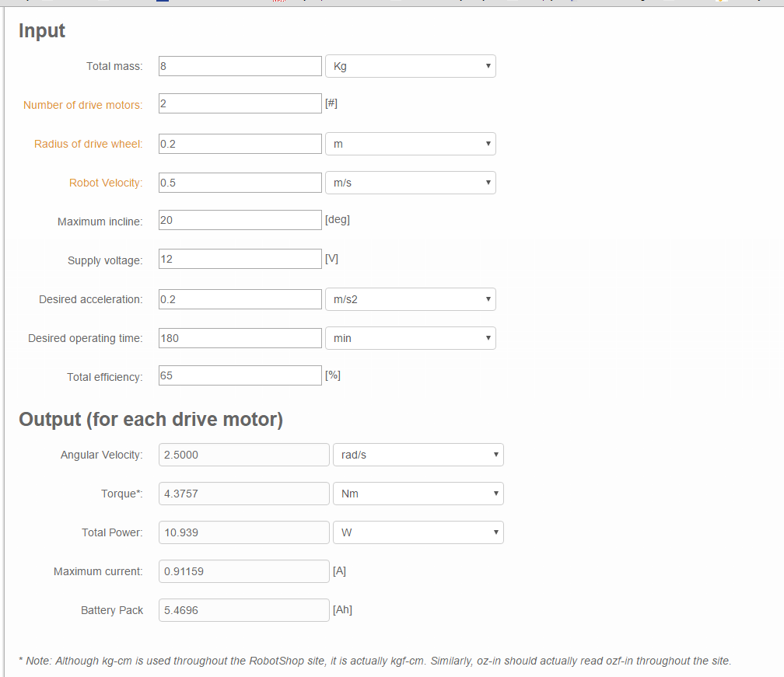This screenshot has width=784, height=677.
Task: Click the Total efficiency input field
Action: click(240, 375)
